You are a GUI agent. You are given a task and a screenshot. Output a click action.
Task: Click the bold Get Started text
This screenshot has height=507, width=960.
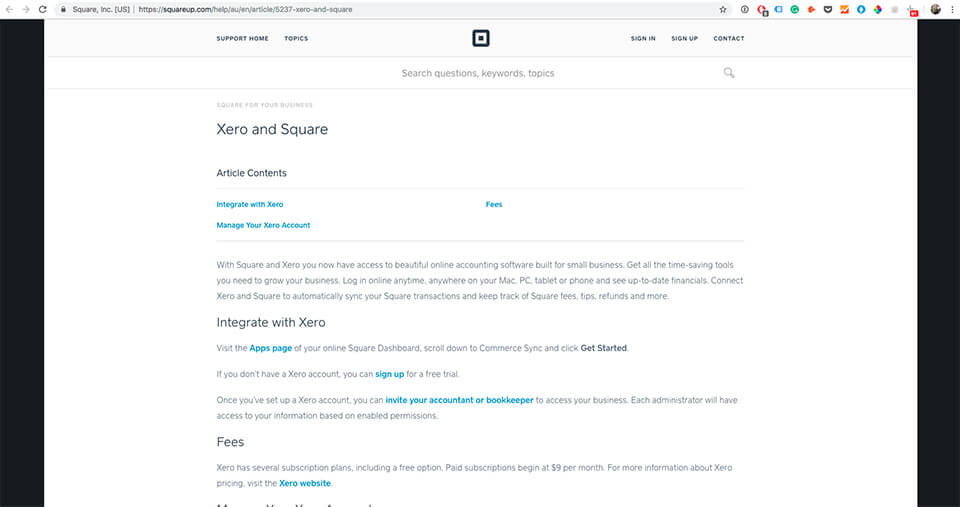click(x=604, y=348)
